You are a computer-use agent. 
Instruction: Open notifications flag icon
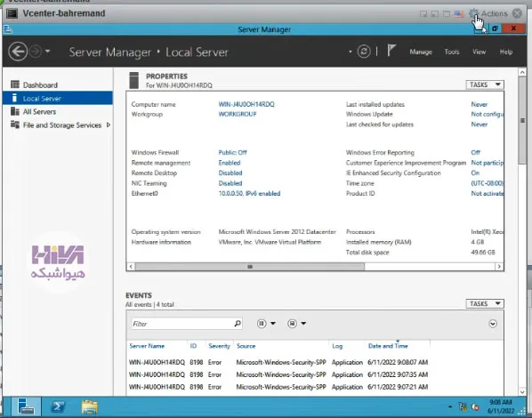tap(391, 51)
